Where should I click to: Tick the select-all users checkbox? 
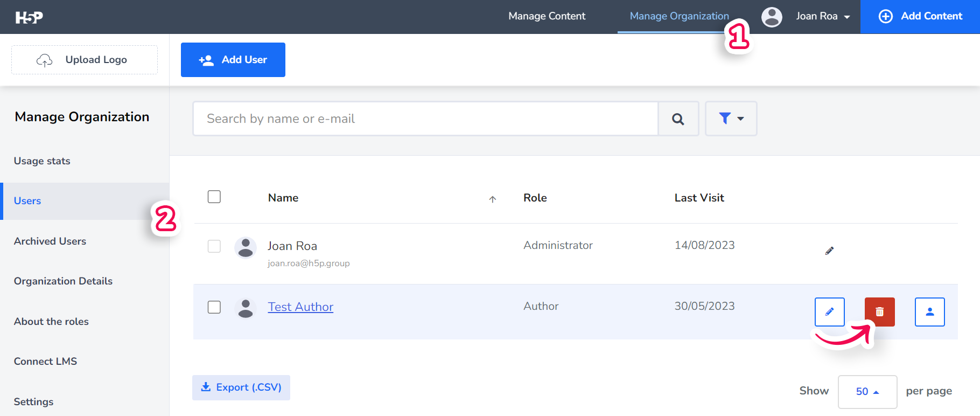(x=214, y=197)
